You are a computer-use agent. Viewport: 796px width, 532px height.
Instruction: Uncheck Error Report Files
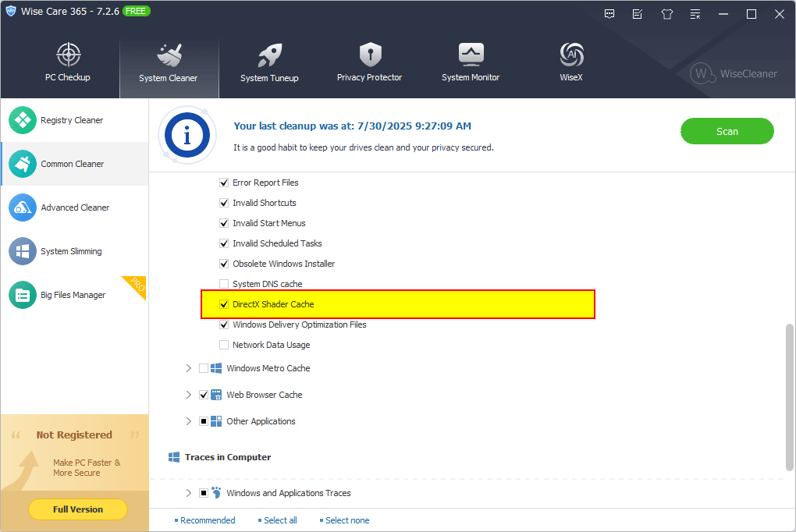pos(224,183)
